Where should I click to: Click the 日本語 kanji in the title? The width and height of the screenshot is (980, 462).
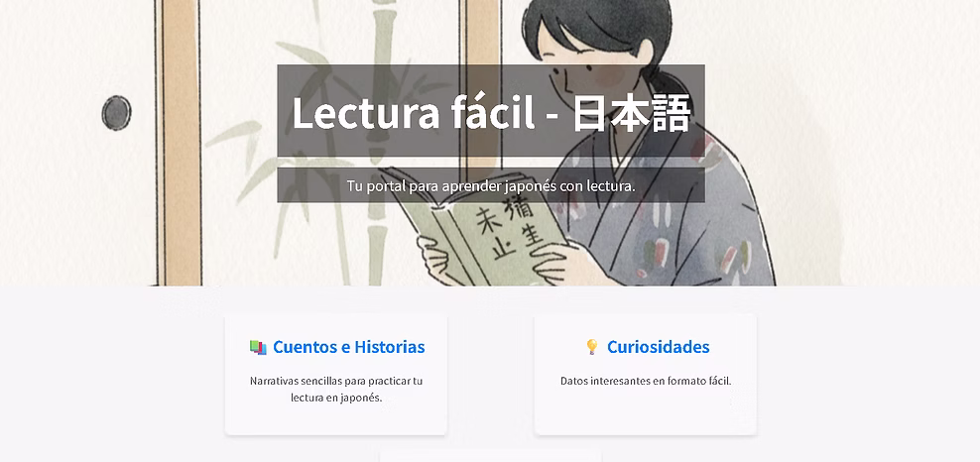point(631,113)
